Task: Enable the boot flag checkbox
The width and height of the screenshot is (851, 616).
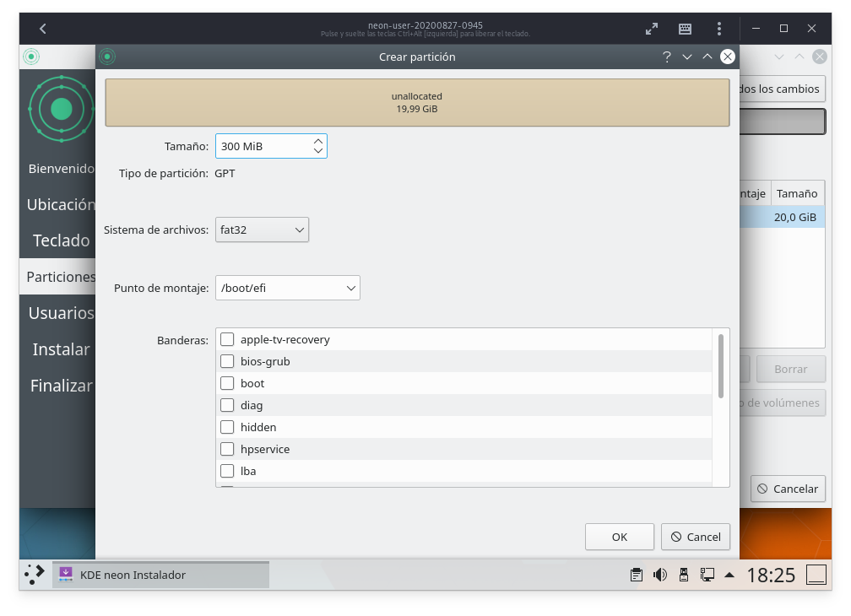Action: click(227, 383)
